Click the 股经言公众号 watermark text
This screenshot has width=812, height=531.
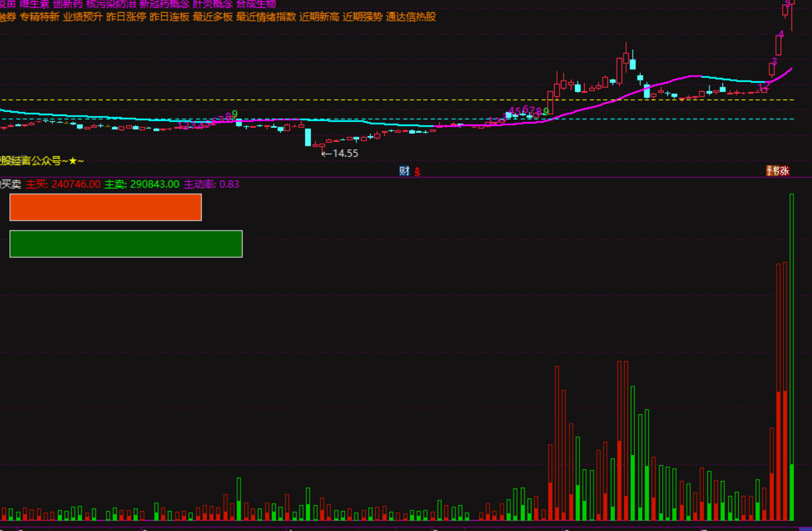pyautogui.click(x=41, y=161)
